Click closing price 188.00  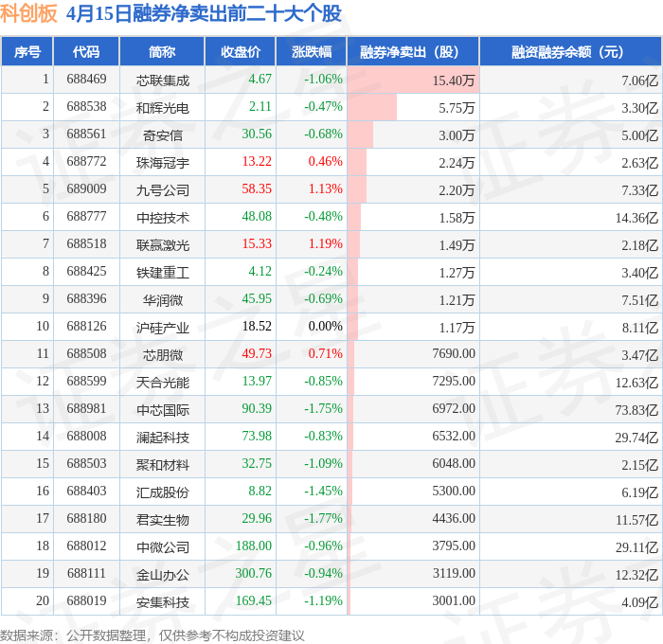(x=253, y=546)
